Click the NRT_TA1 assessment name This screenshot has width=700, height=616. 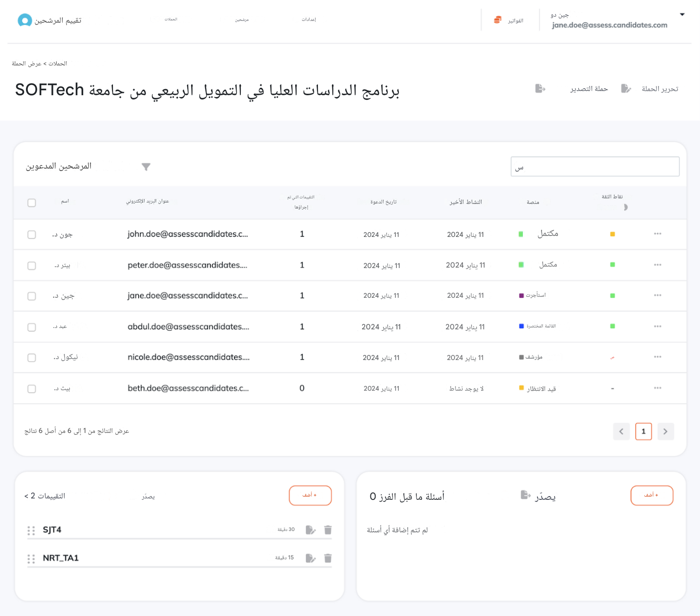click(61, 558)
